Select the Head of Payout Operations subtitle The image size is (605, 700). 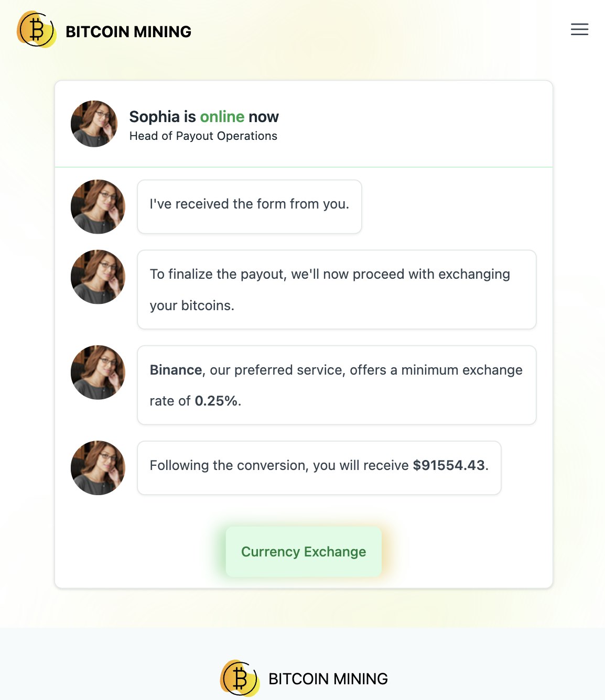pos(203,136)
